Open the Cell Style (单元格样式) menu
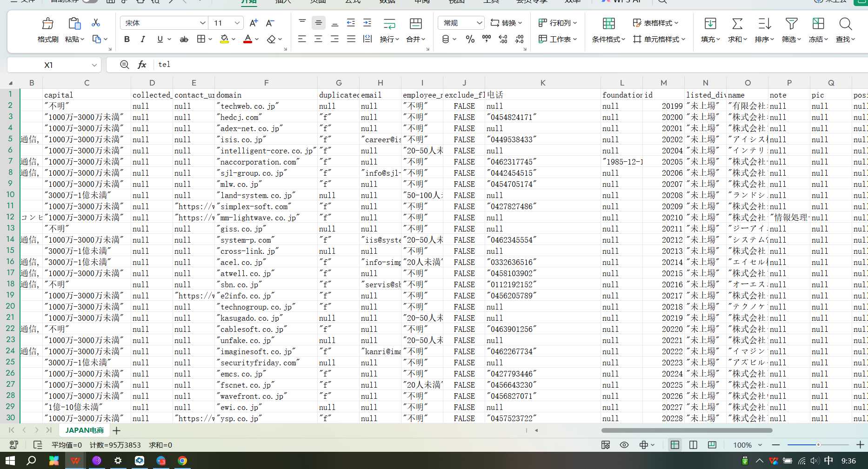868x469 pixels. [x=659, y=39]
